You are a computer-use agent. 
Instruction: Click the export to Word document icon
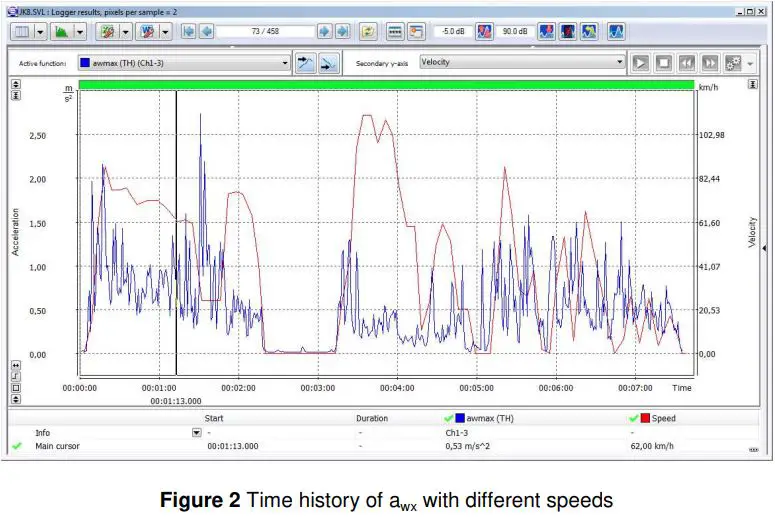(x=147, y=32)
